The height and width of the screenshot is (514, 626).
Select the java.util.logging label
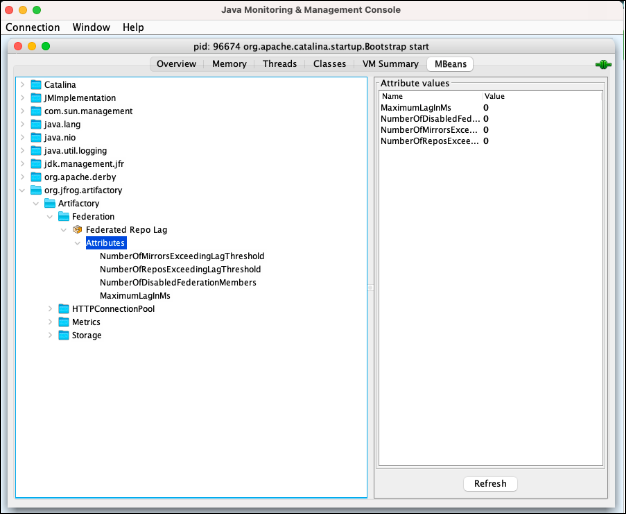[75, 151]
